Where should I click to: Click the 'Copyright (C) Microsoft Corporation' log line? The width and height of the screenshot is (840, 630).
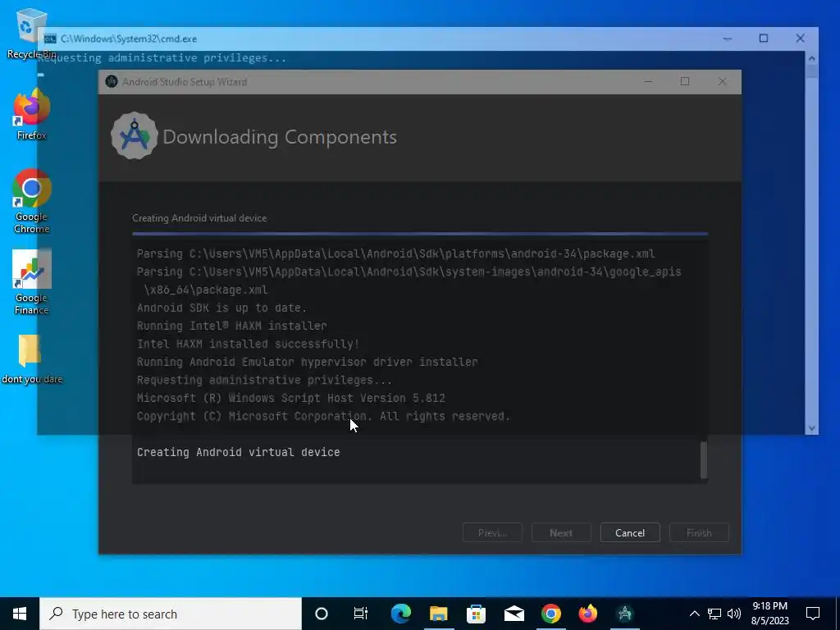pos(323,416)
